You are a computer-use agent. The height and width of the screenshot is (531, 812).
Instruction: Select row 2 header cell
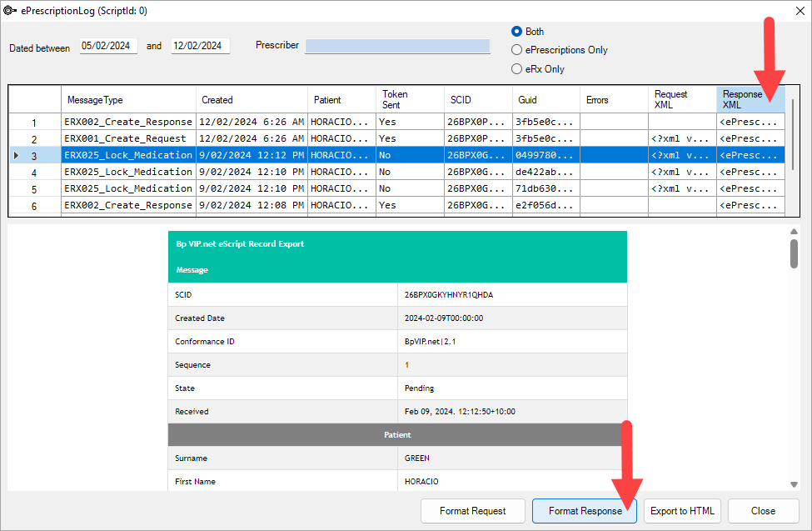[35, 139]
